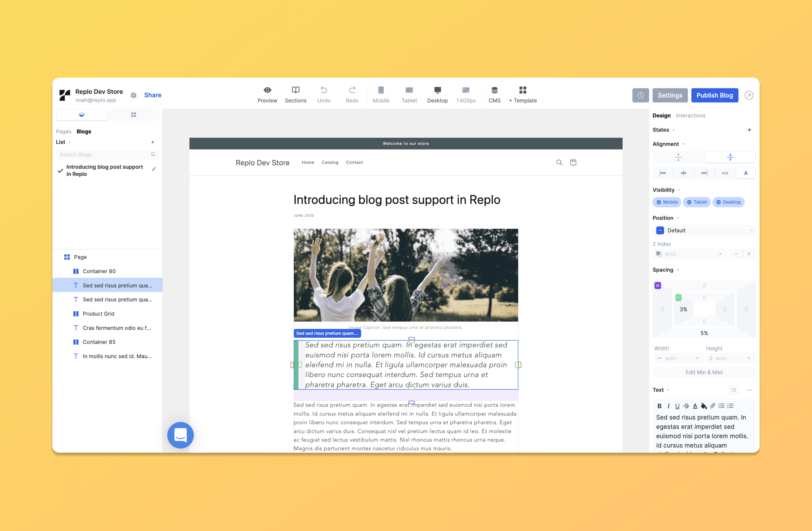Toggle Tablet visibility chip

[x=696, y=202]
